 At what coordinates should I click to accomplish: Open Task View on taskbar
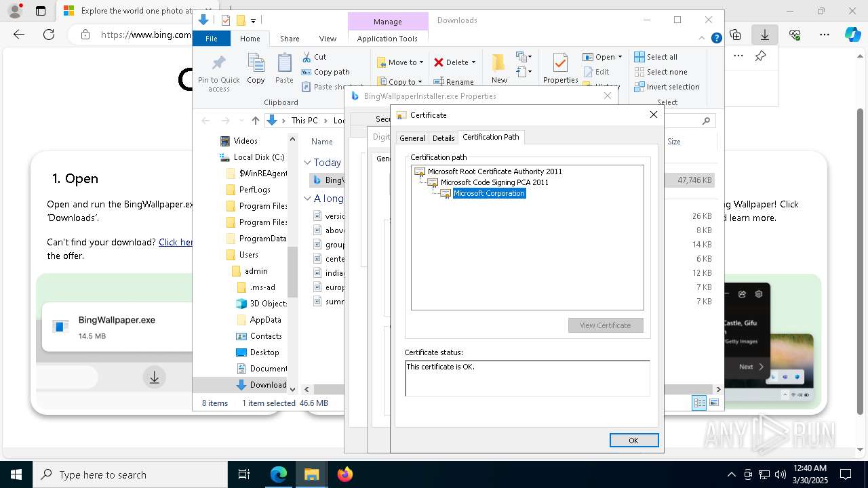(x=244, y=474)
